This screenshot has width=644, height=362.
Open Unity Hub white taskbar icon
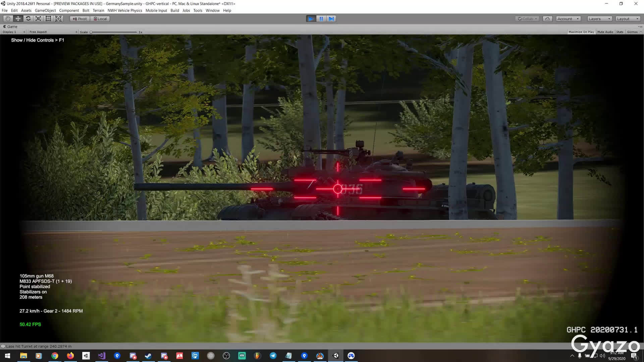pos(86,356)
